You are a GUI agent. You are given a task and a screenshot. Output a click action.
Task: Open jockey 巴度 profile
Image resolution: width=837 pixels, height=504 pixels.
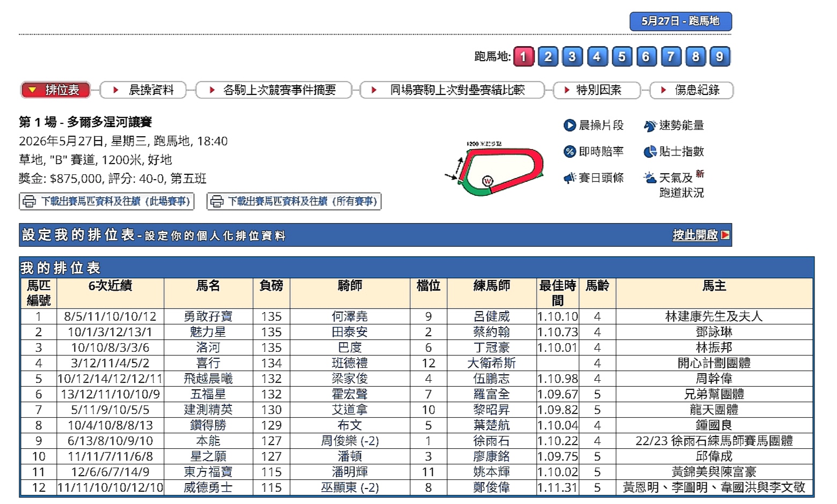tap(350, 347)
